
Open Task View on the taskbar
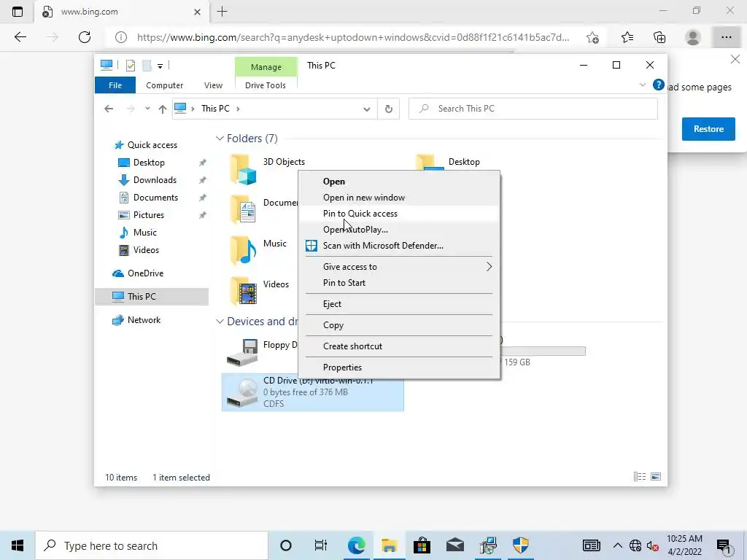point(321,545)
